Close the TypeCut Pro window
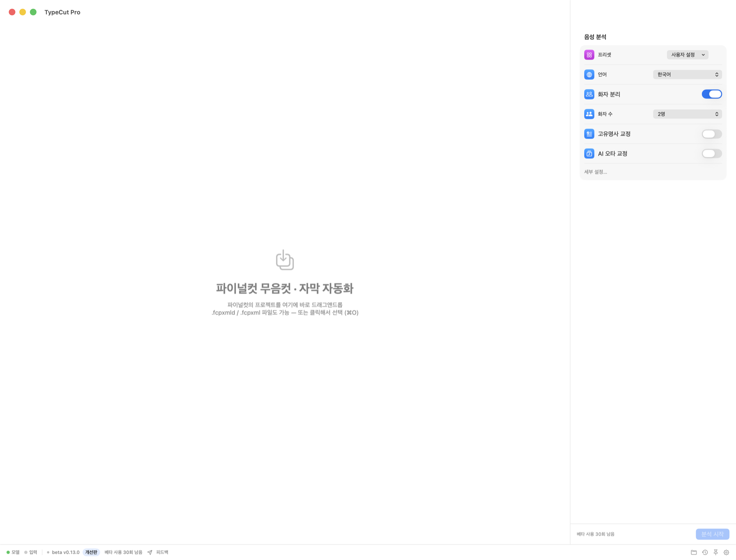The image size is (736, 560). click(x=12, y=12)
